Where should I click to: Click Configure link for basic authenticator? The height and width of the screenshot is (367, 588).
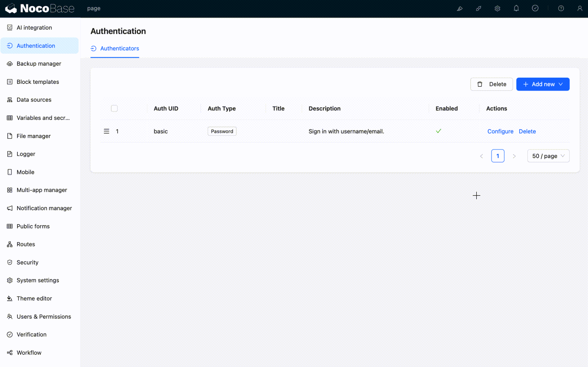coord(500,131)
